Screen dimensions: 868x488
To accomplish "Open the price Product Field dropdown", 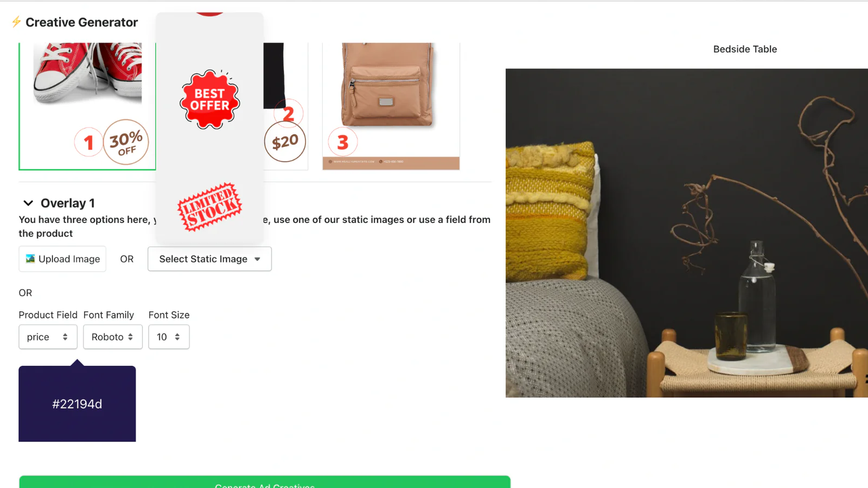I will [48, 337].
